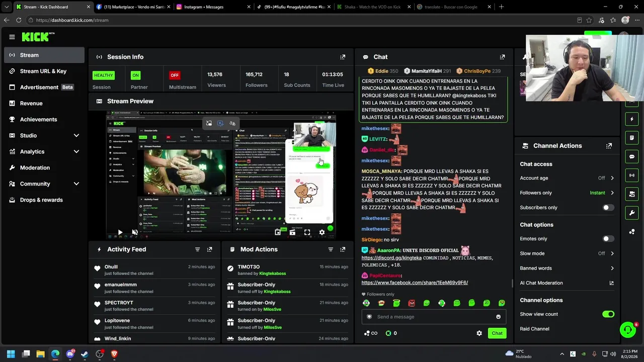Pop out the Mod Actions panel

(x=343, y=249)
